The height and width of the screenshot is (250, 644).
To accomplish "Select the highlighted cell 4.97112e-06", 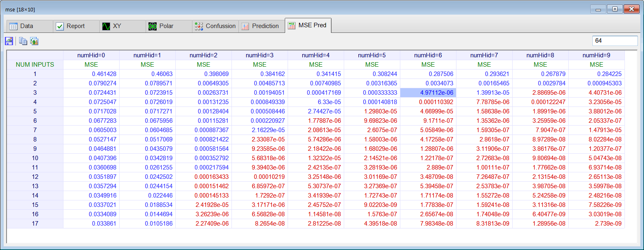I will [x=428, y=93].
